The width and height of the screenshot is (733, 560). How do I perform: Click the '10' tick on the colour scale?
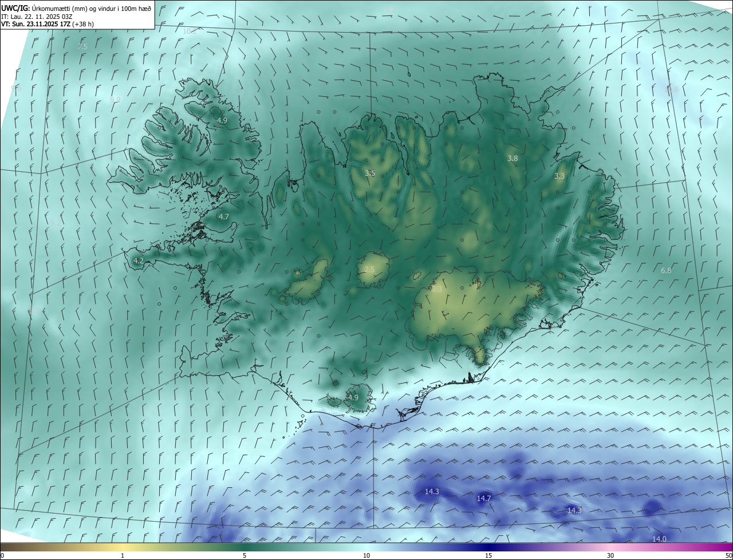tap(366, 555)
